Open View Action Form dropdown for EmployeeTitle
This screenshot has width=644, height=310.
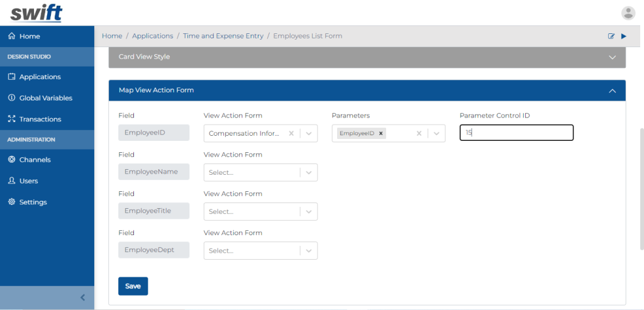(x=308, y=212)
